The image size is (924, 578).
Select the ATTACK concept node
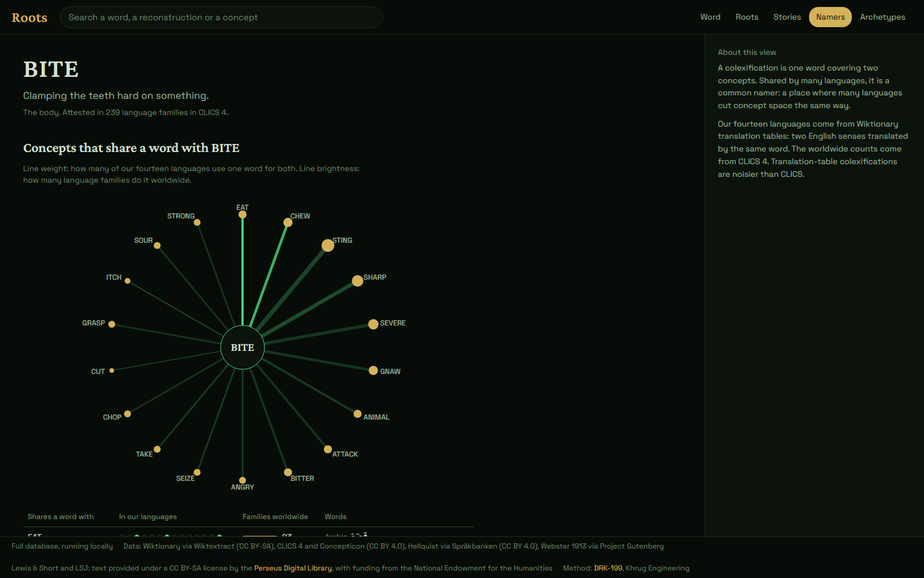[328, 449]
